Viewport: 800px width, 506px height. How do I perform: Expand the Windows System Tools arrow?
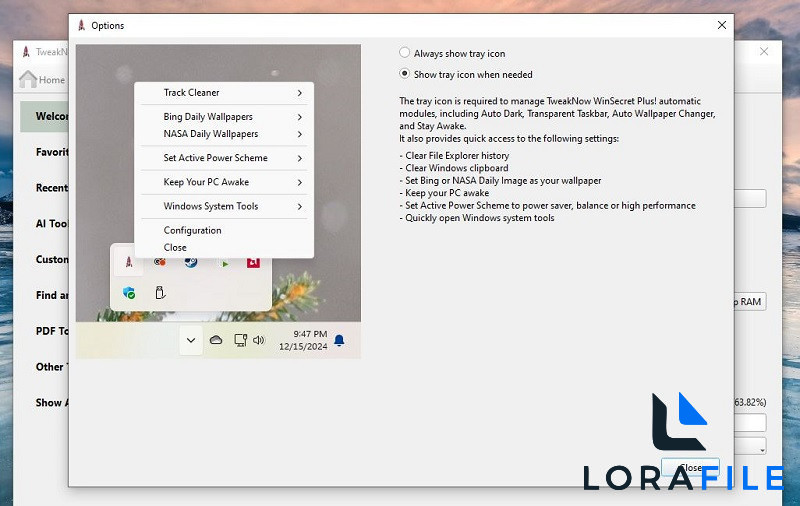coord(300,207)
